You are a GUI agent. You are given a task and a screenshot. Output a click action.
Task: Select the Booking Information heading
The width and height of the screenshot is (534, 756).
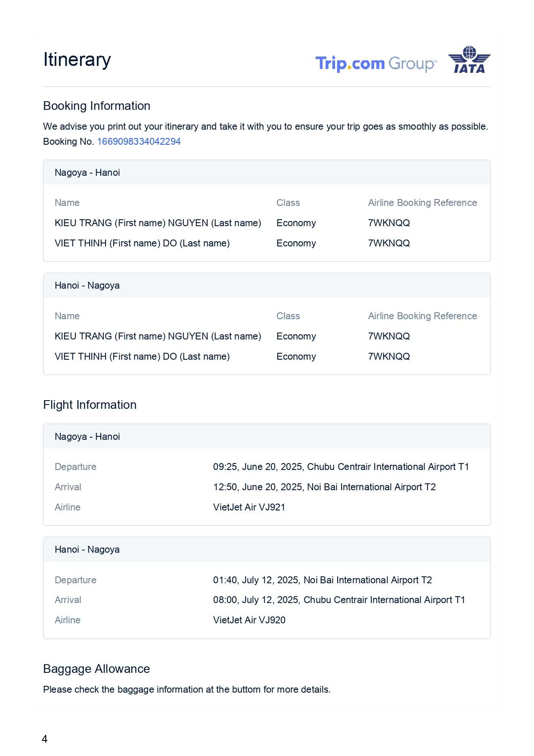click(96, 106)
